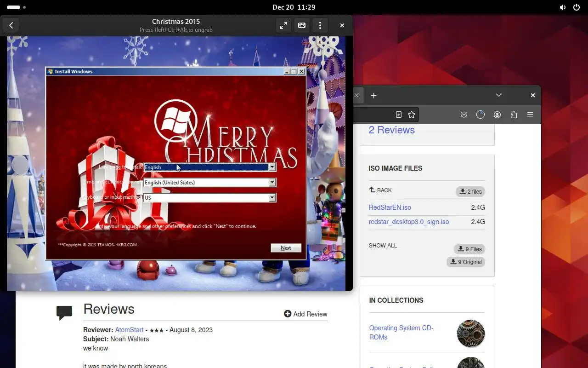Go back in GNOME Boxes header
The image size is (588, 368).
click(11, 26)
